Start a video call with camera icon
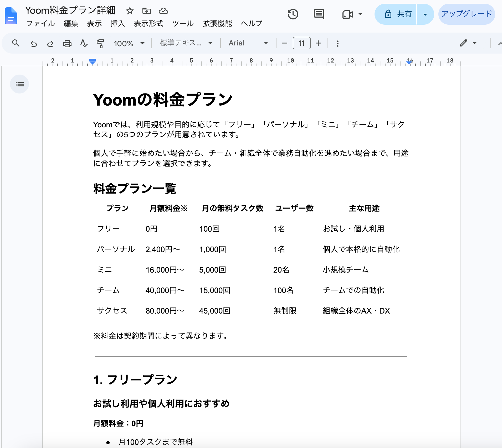This screenshot has width=502, height=448. pos(347,14)
